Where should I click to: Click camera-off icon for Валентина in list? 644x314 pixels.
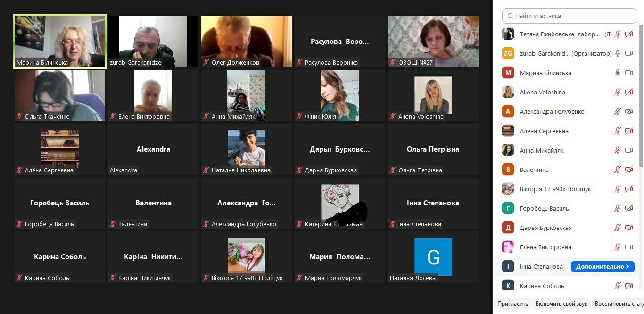tap(629, 170)
